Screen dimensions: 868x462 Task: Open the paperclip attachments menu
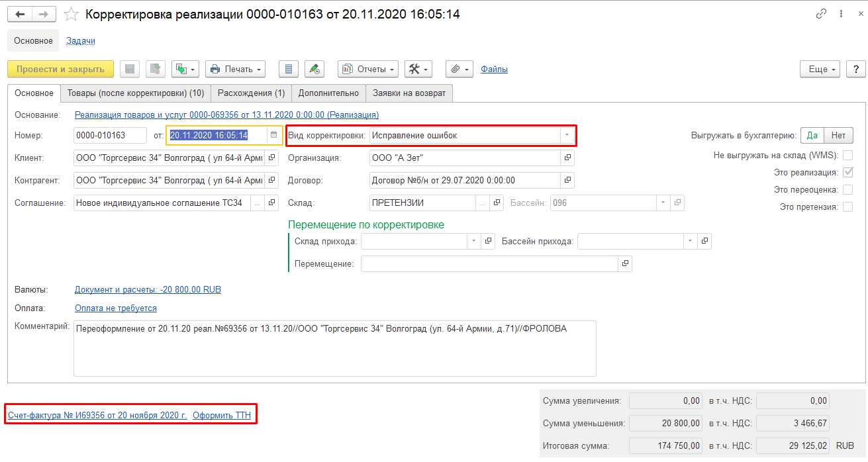click(459, 69)
